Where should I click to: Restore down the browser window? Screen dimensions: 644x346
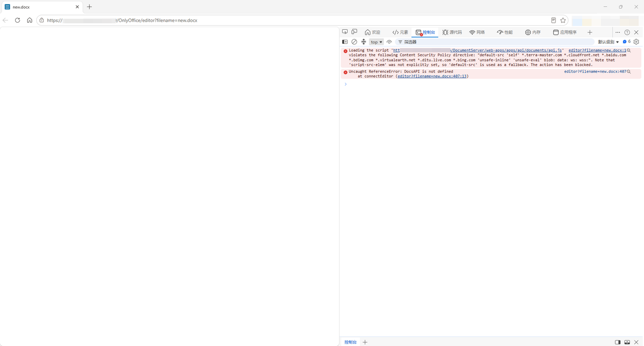621,7
